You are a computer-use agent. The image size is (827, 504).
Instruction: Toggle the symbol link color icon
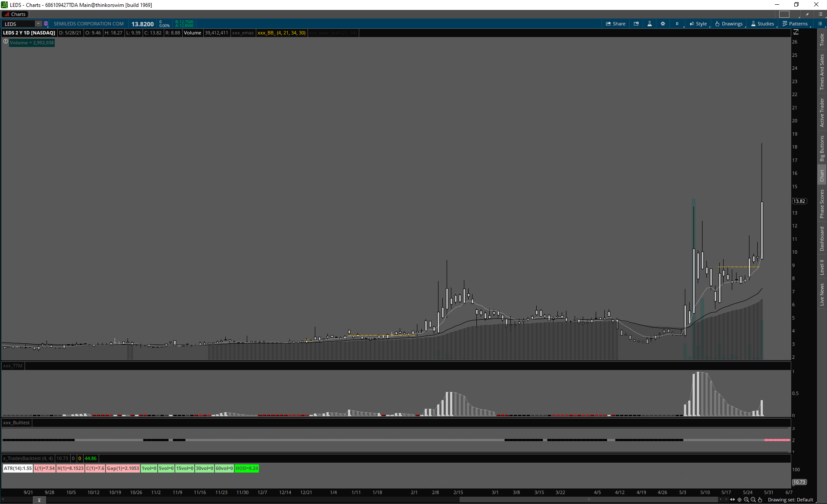(x=46, y=24)
